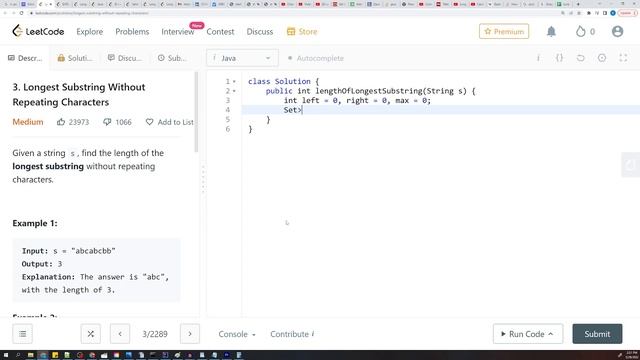The height and width of the screenshot is (360, 640).
Task: Open File Explorer in the taskbar
Action: coord(30,355)
